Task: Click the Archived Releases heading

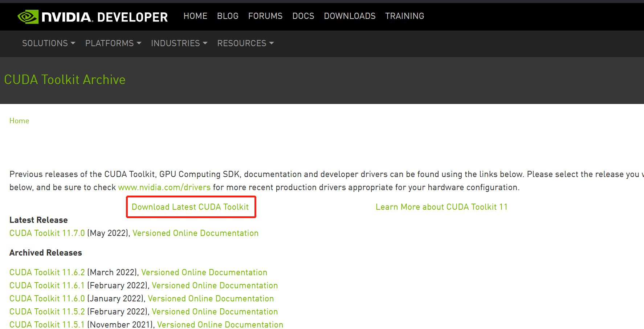Action: 46,253
